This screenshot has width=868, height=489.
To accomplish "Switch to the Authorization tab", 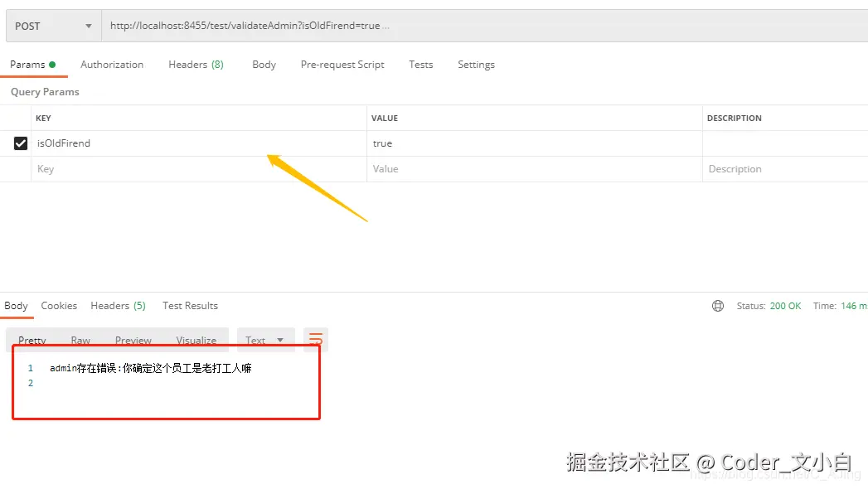I will [x=112, y=64].
